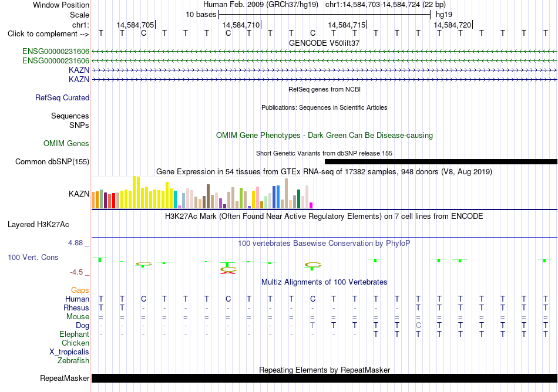Click the black dbSNP variant bar
The image size is (558, 392).
[x=441, y=162]
